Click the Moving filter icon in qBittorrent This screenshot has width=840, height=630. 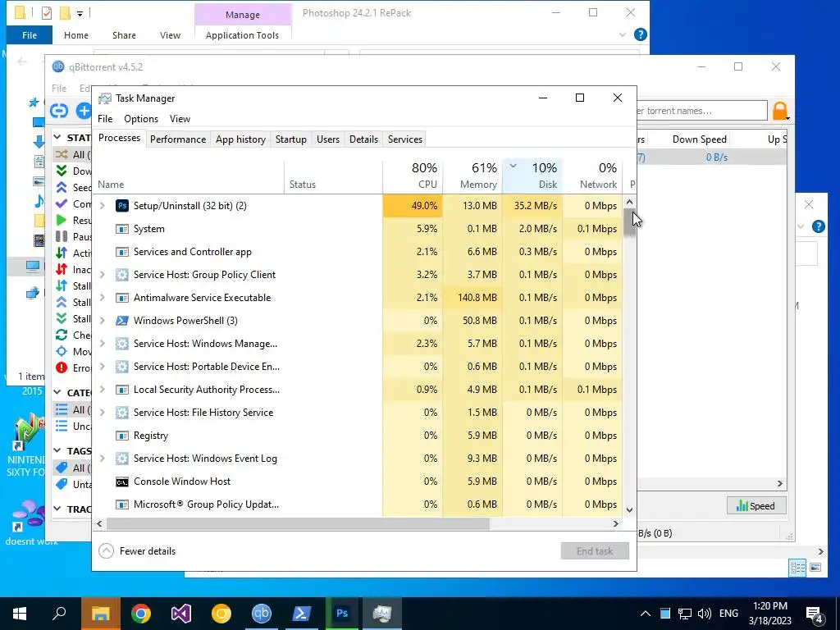[62, 351]
